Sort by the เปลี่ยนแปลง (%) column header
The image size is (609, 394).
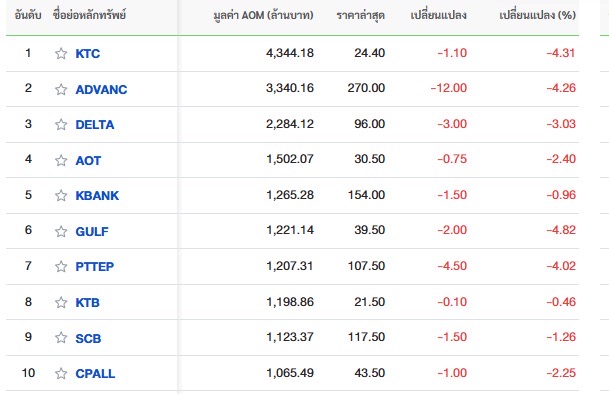tap(538, 16)
